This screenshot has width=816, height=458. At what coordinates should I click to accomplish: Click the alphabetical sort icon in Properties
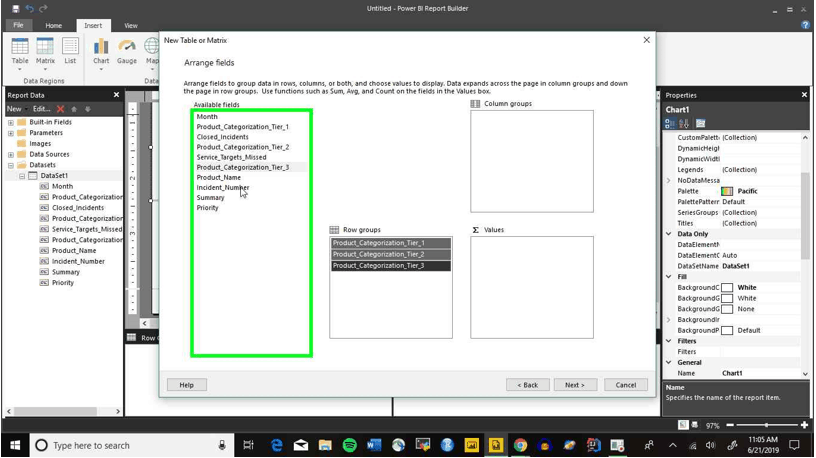pos(684,123)
